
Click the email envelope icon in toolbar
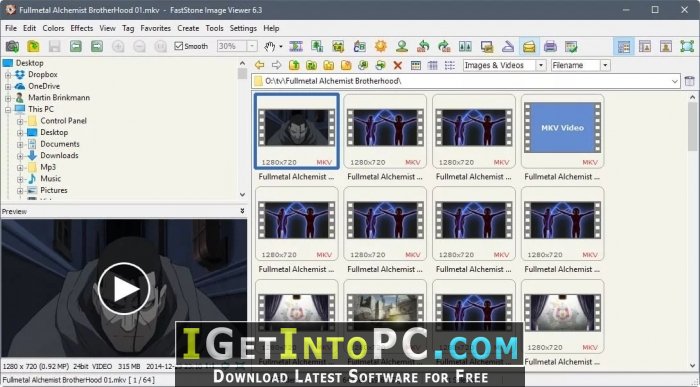(x=529, y=46)
